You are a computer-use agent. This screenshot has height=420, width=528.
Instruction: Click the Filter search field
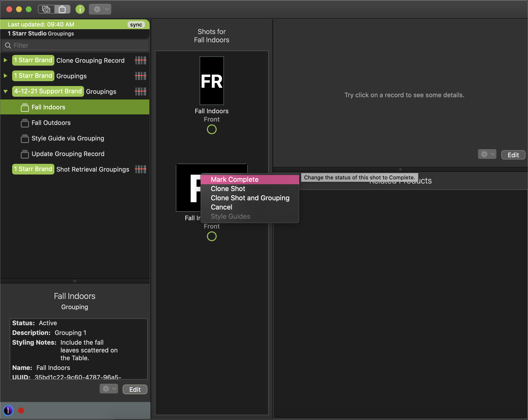point(78,45)
